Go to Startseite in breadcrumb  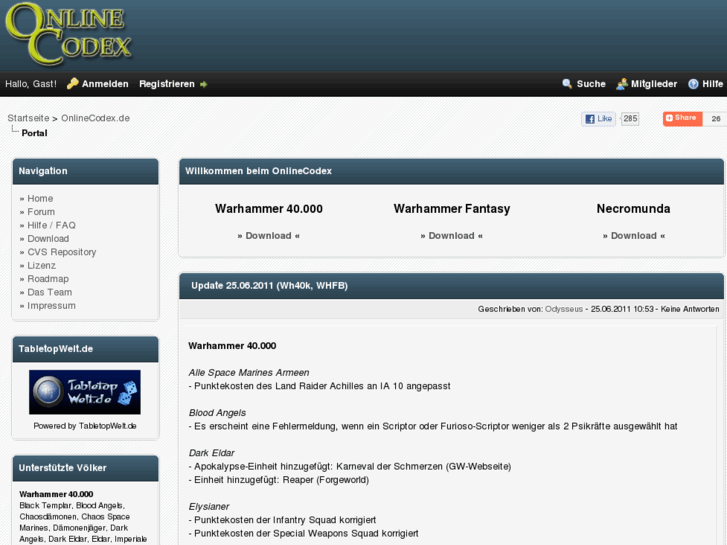(28, 118)
